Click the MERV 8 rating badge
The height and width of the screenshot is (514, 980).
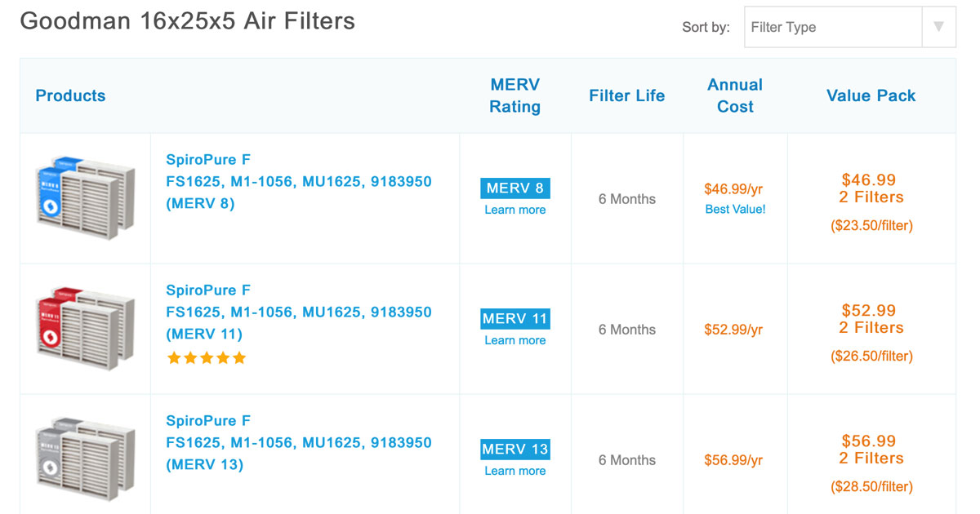(x=514, y=188)
